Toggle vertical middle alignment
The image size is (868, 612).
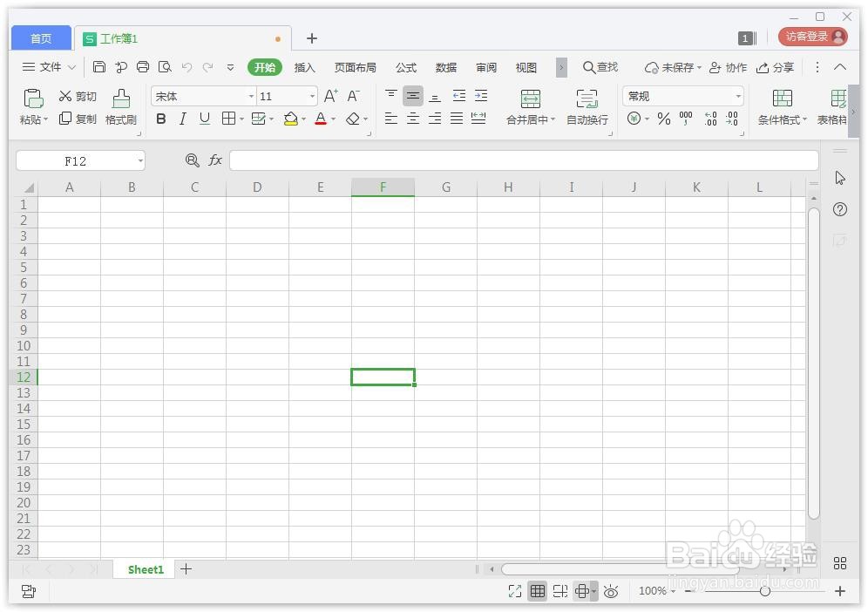413,96
